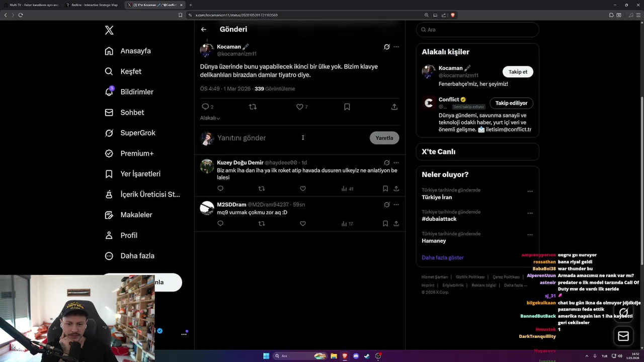Click Grok icon on Kocaman's post

386,47
